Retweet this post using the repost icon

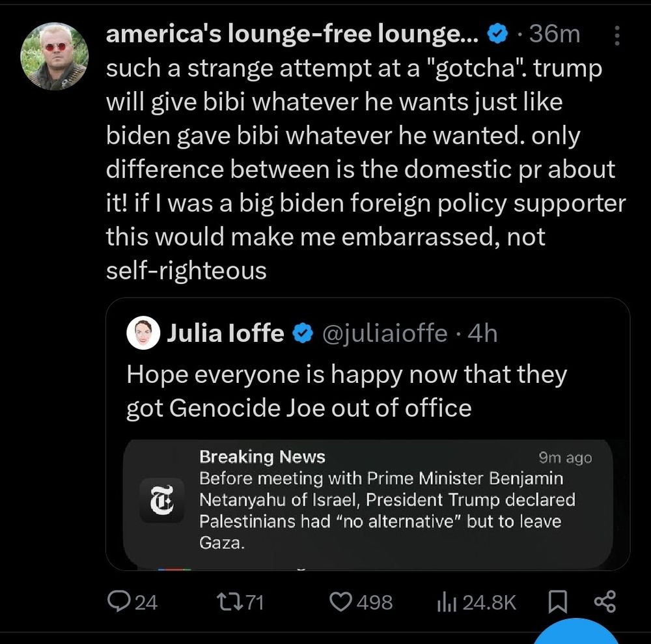coord(228,602)
